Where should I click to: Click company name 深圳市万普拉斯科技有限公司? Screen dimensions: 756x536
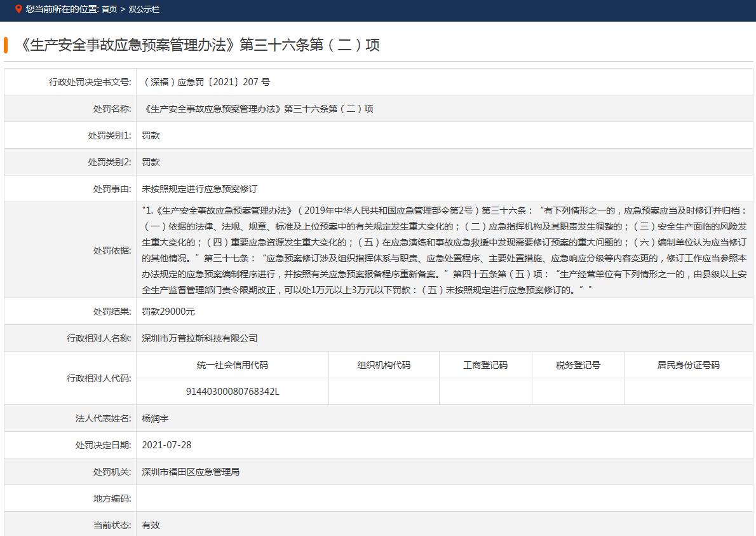pos(199,338)
